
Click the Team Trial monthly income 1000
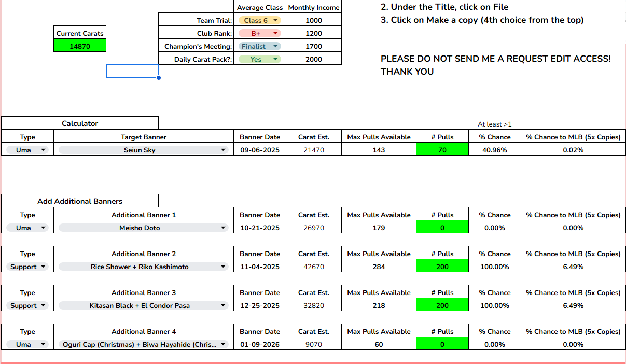314,20
